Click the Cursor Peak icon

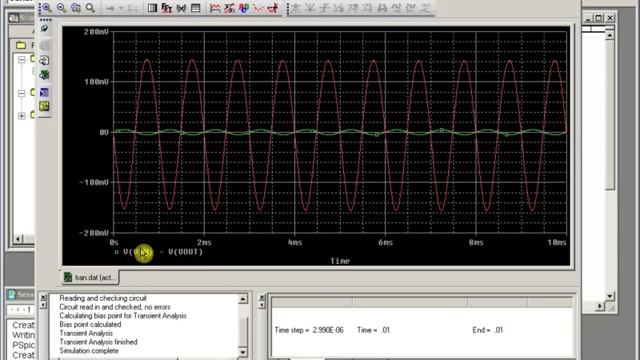coord(296,8)
